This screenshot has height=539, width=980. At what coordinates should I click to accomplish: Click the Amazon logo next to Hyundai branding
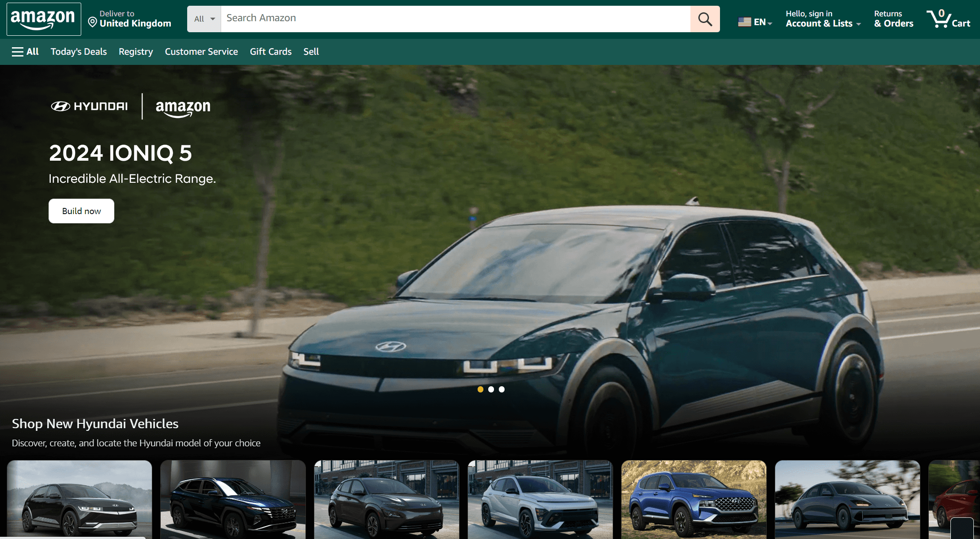click(x=183, y=108)
